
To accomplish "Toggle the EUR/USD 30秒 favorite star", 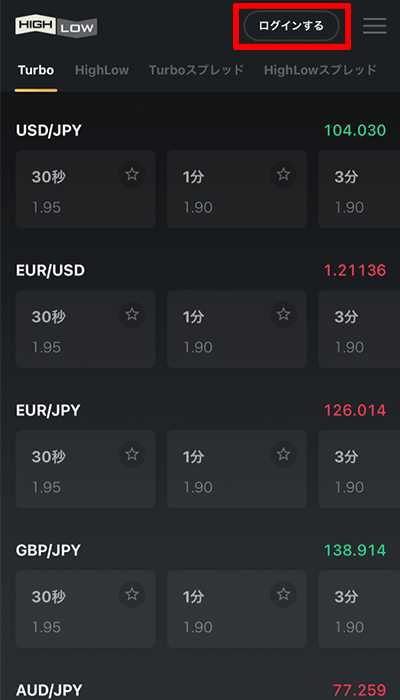I will (x=132, y=314).
